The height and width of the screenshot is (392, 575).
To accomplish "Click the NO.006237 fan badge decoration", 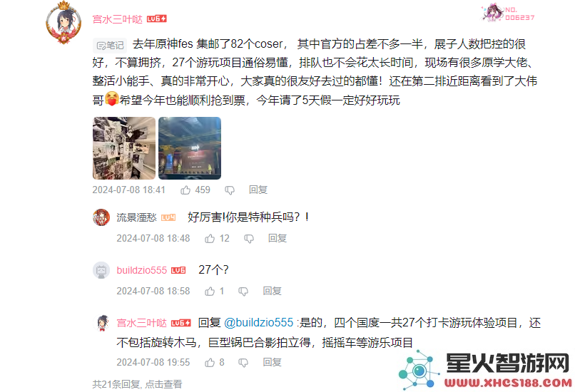I will tap(508, 14).
